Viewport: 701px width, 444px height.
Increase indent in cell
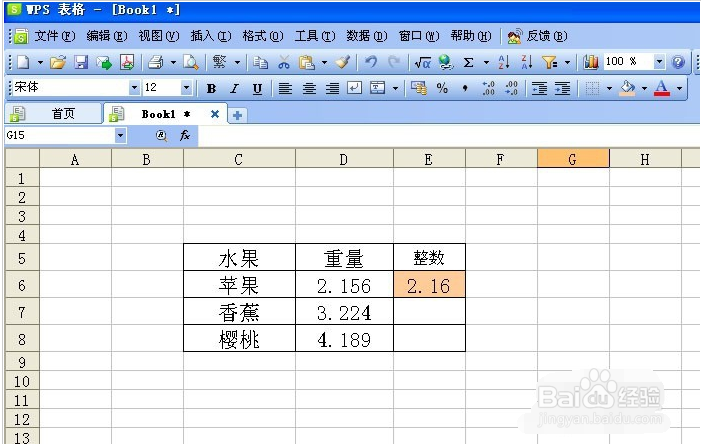tap(562, 89)
